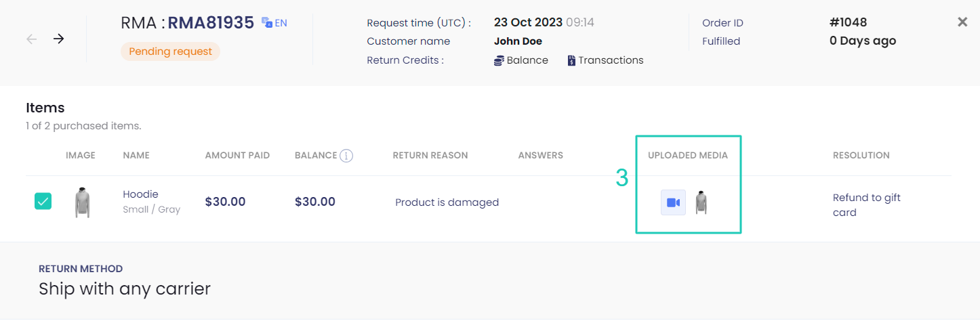Click the Balance info circle icon

346,156
